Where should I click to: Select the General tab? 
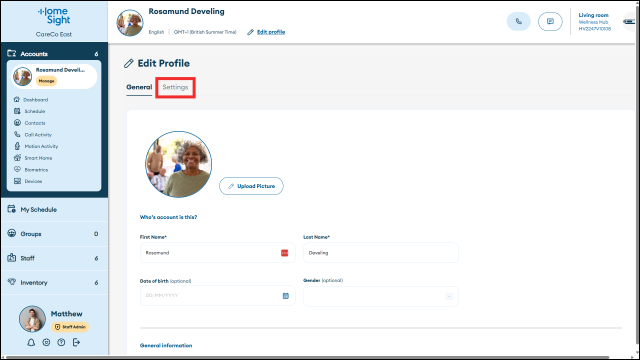139,87
